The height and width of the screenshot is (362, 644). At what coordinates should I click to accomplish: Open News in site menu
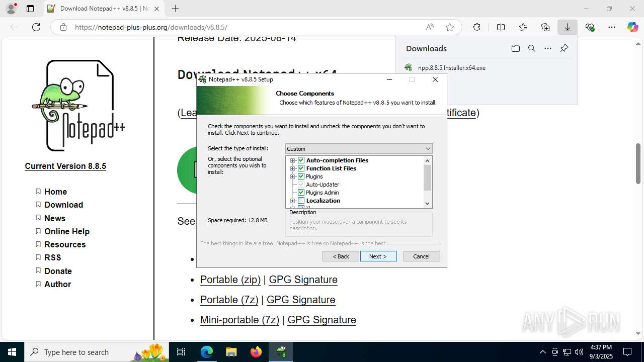[x=55, y=218]
